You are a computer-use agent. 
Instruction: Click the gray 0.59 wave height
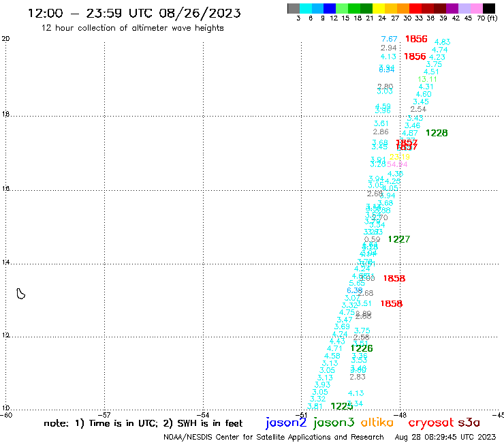point(373,239)
